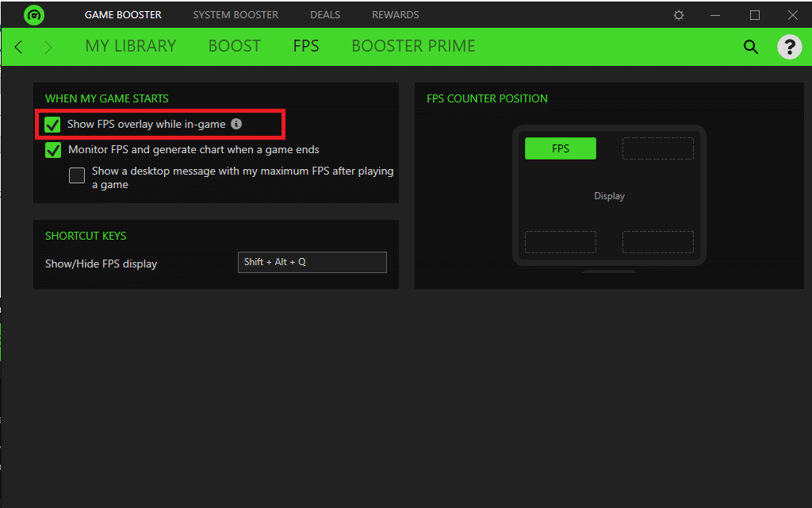
Task: Go forward with the right arrow
Action: click(x=48, y=47)
